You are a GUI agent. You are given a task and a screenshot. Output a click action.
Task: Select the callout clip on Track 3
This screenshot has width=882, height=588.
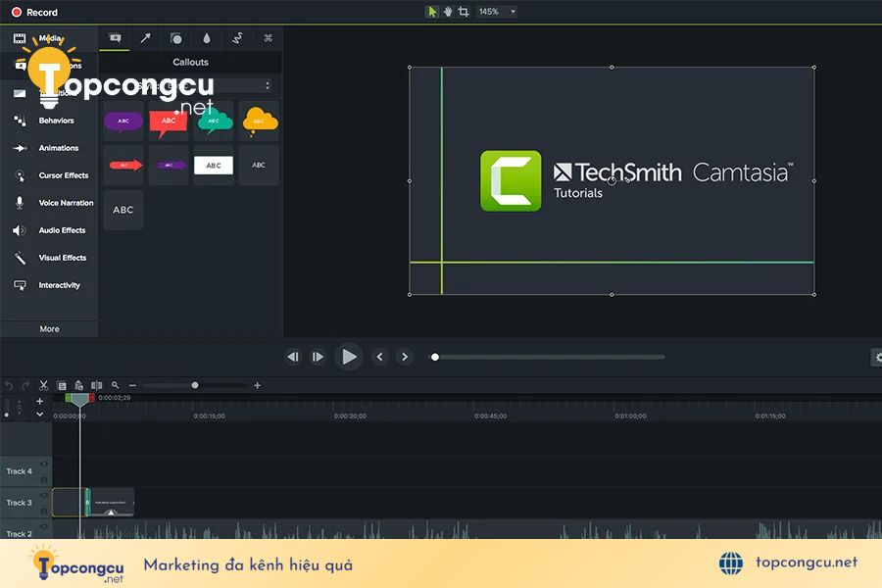[112, 503]
